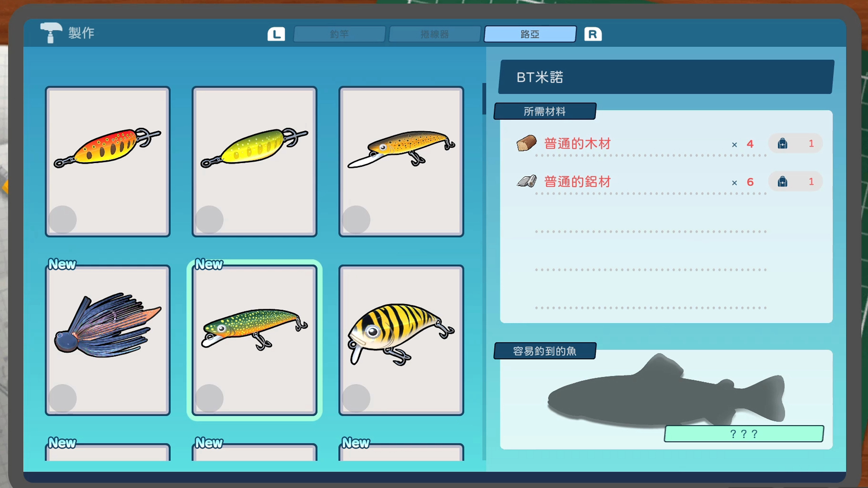
Task: Click the 普通的鋁材 material name
Action: coord(577,182)
